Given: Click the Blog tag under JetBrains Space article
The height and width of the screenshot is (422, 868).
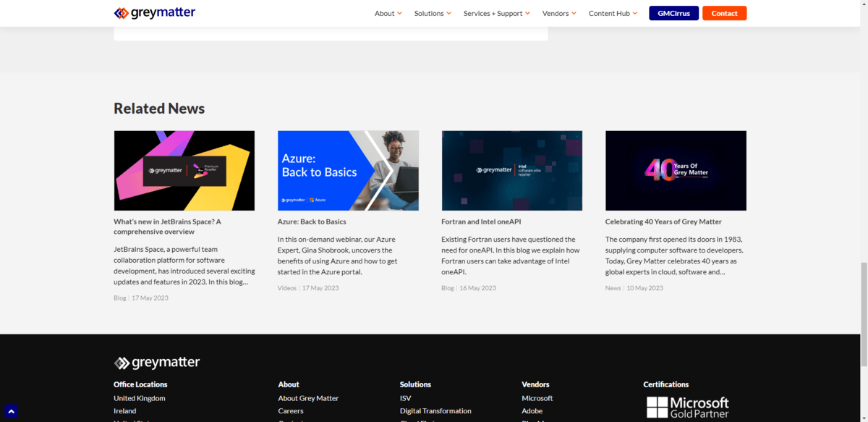Looking at the screenshot, I should click(x=120, y=297).
